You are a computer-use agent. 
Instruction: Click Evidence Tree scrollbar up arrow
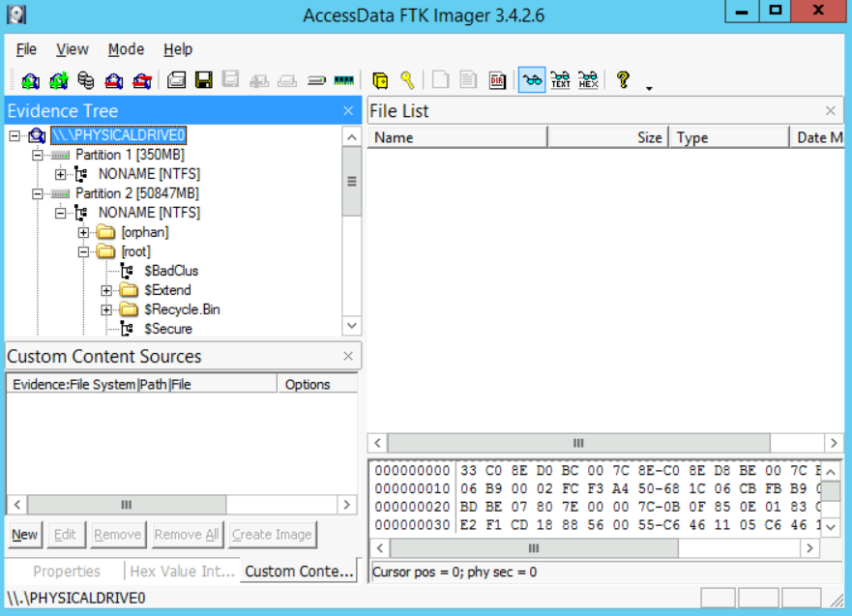(x=352, y=137)
